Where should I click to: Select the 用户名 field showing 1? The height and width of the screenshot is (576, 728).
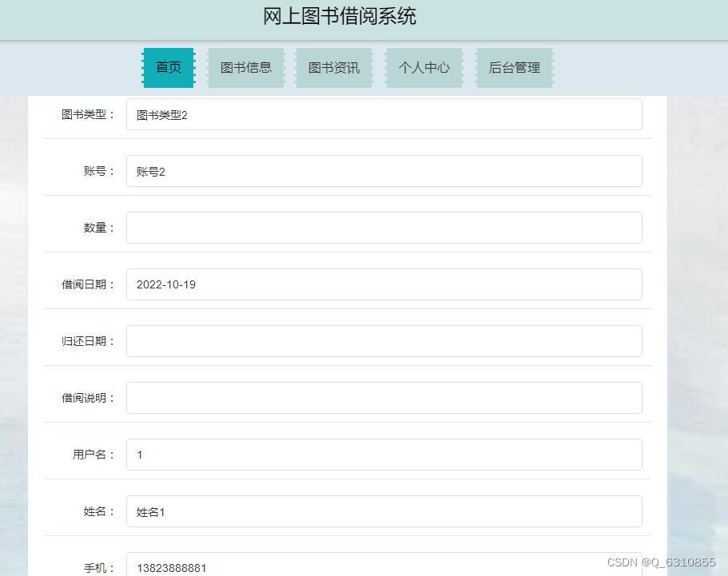click(x=384, y=454)
